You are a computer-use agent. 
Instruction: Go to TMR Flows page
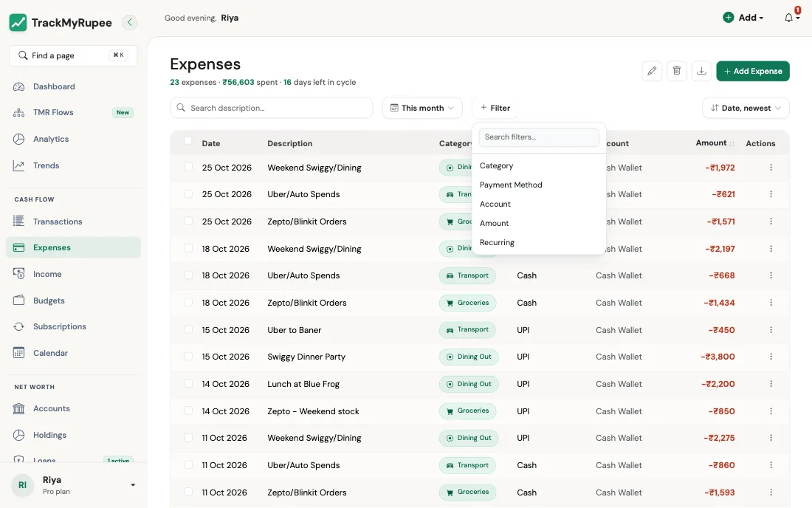coord(73,112)
